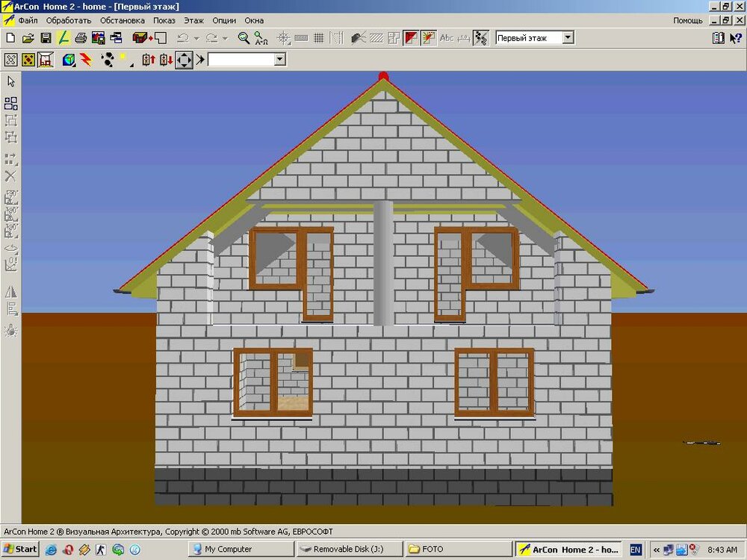This screenshot has height=560, width=747.
Task: Select the arrow pointer tool in sidebar
Action: (11, 81)
